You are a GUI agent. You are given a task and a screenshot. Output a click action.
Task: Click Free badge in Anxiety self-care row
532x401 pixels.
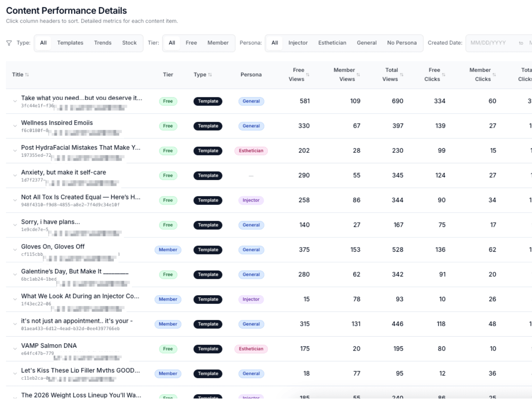click(x=168, y=175)
